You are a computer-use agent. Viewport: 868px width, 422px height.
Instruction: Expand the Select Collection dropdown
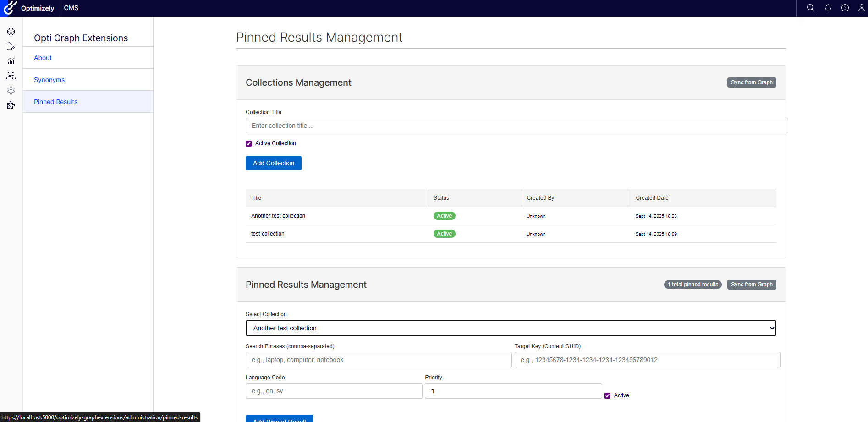[511, 328]
